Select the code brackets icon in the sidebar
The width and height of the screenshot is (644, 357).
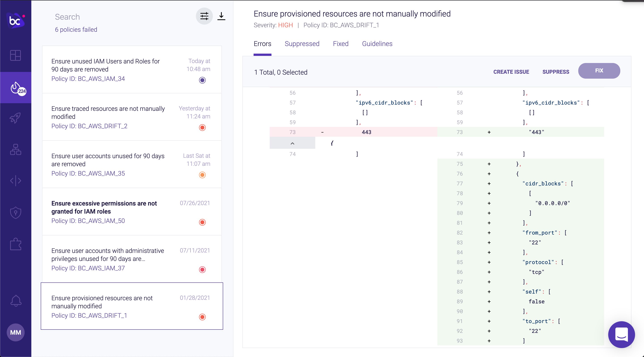(x=15, y=181)
